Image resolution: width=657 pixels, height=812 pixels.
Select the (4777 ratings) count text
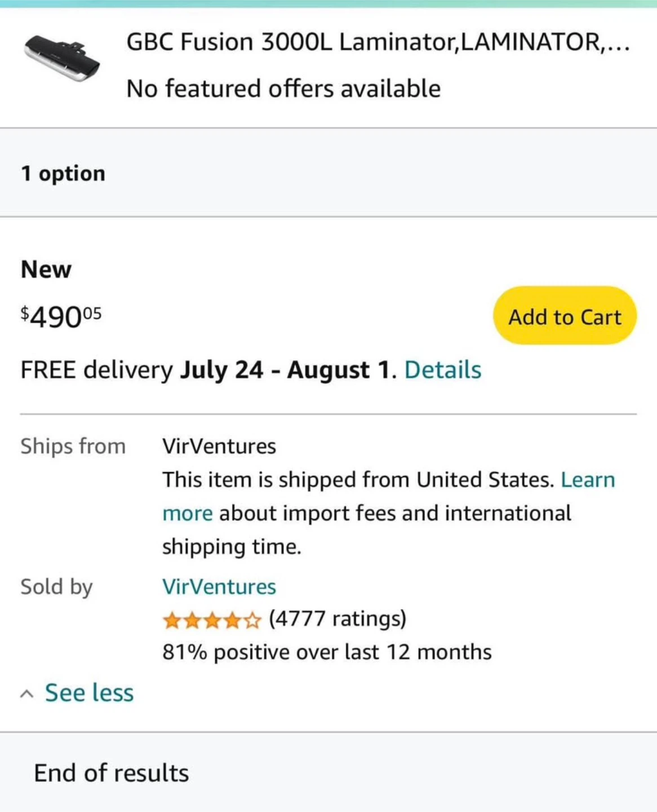pos(338,619)
